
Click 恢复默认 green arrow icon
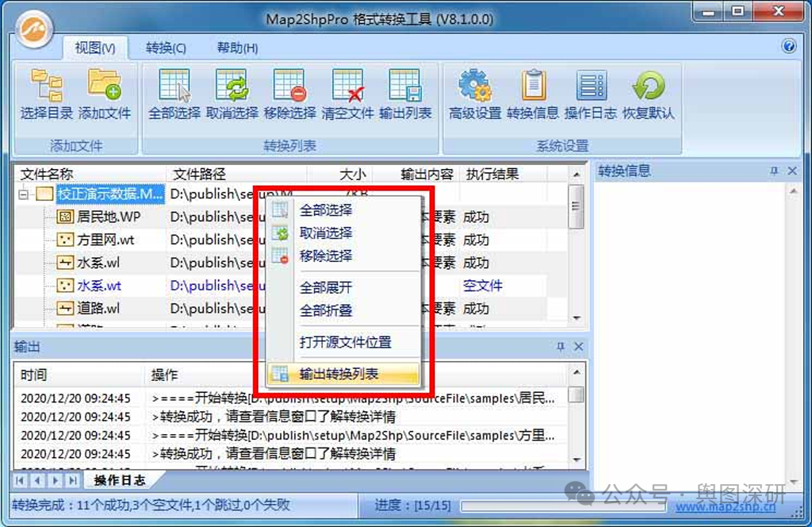click(x=649, y=86)
